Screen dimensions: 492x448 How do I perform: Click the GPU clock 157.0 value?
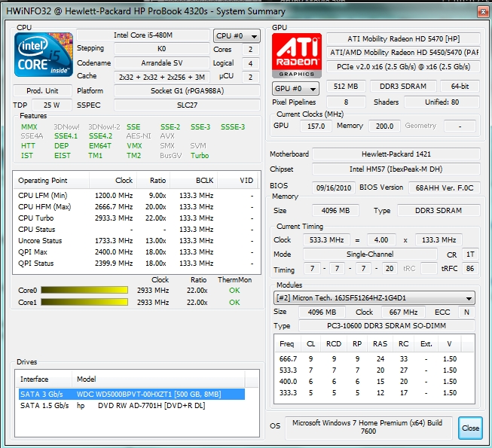[316, 126]
